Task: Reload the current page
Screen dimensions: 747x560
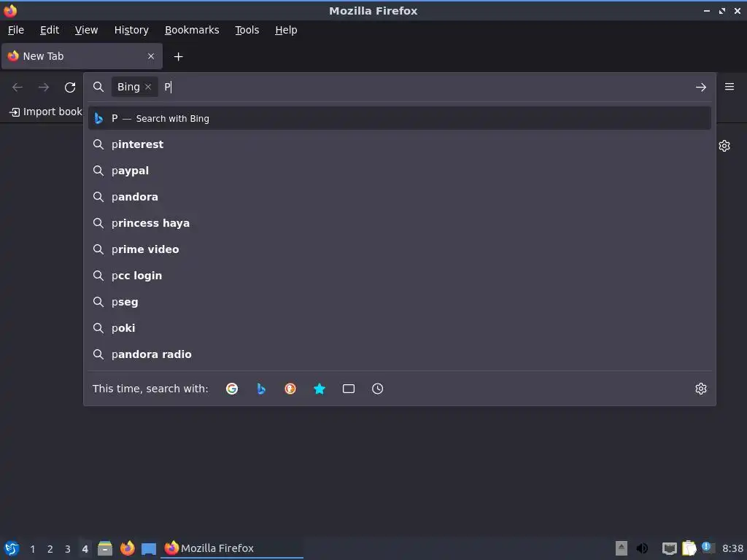Action: [70, 87]
